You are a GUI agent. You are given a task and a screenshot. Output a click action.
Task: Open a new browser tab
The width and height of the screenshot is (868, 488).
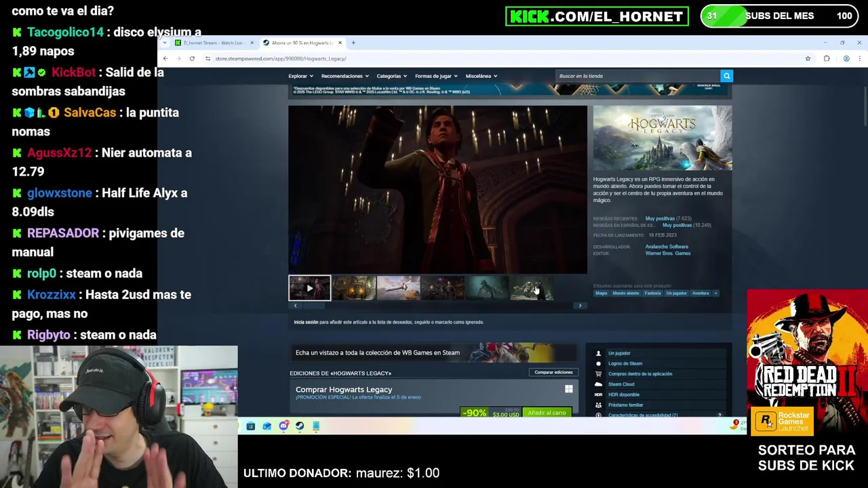pyautogui.click(x=353, y=43)
